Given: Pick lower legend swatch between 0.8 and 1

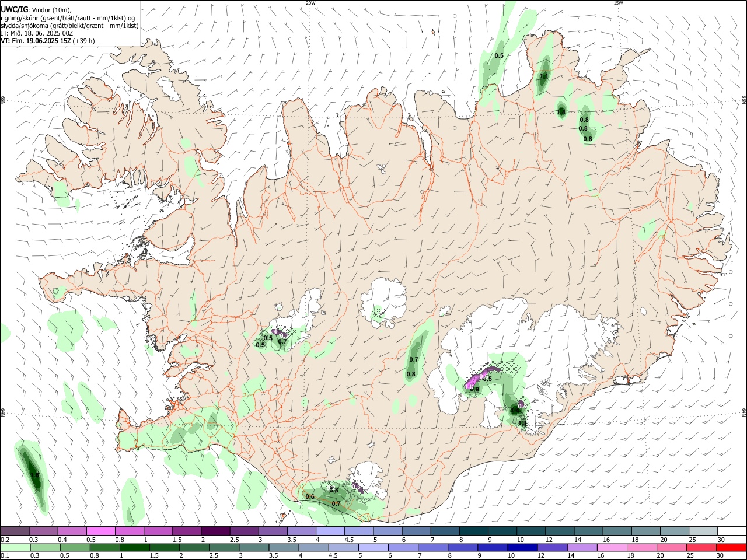Looking at the screenshot, I should 104,548.
